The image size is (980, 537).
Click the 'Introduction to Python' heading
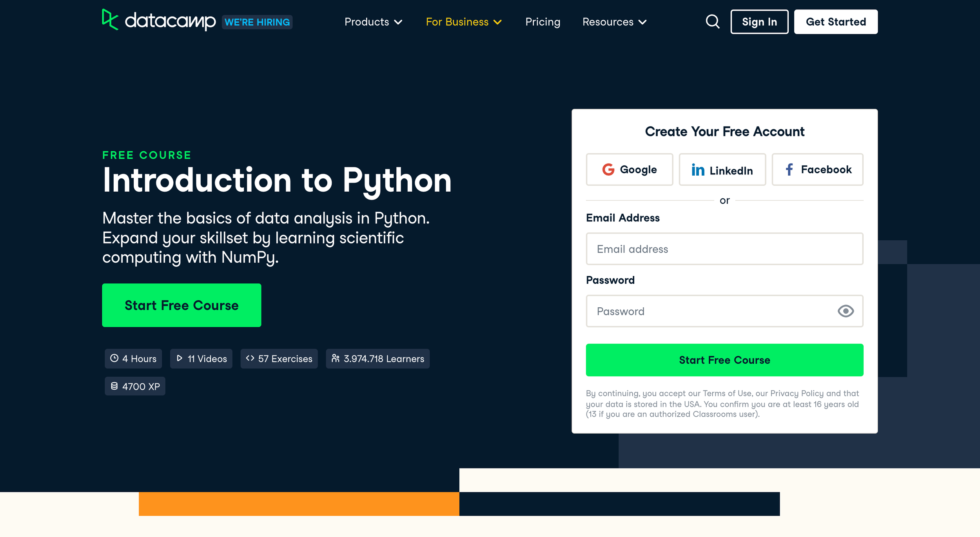point(277,181)
